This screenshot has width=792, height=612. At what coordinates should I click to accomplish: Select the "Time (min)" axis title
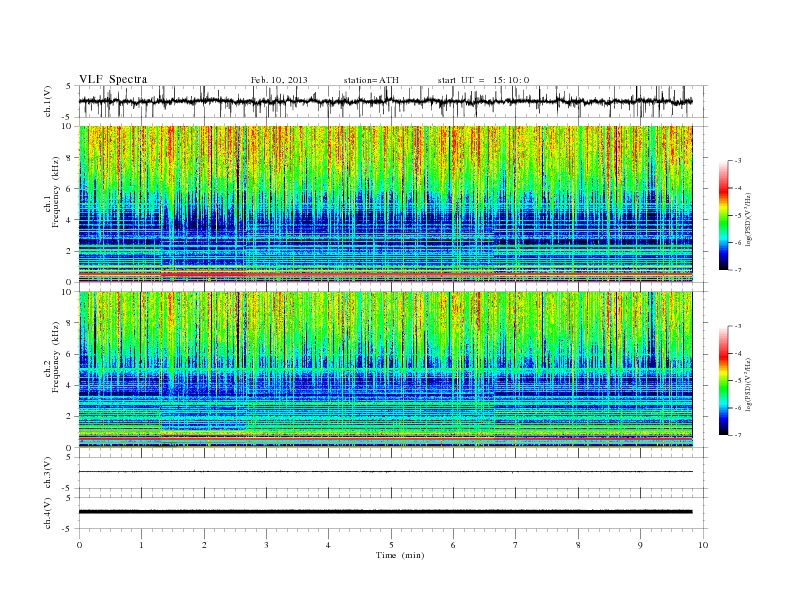click(x=400, y=555)
